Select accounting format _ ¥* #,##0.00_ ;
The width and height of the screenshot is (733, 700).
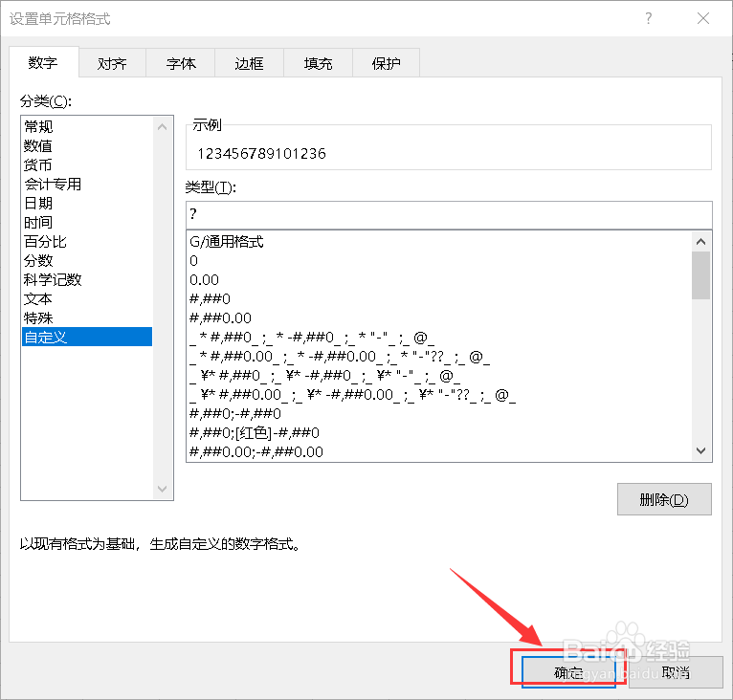(438, 395)
